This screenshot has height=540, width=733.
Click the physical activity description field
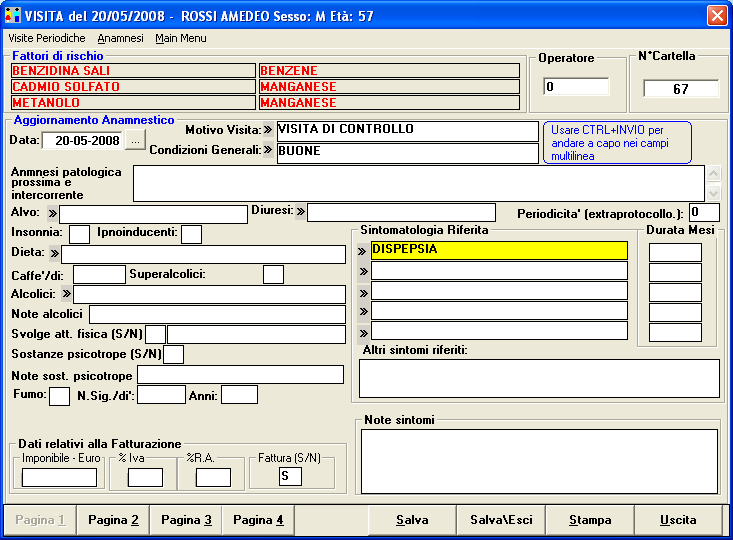pos(256,335)
